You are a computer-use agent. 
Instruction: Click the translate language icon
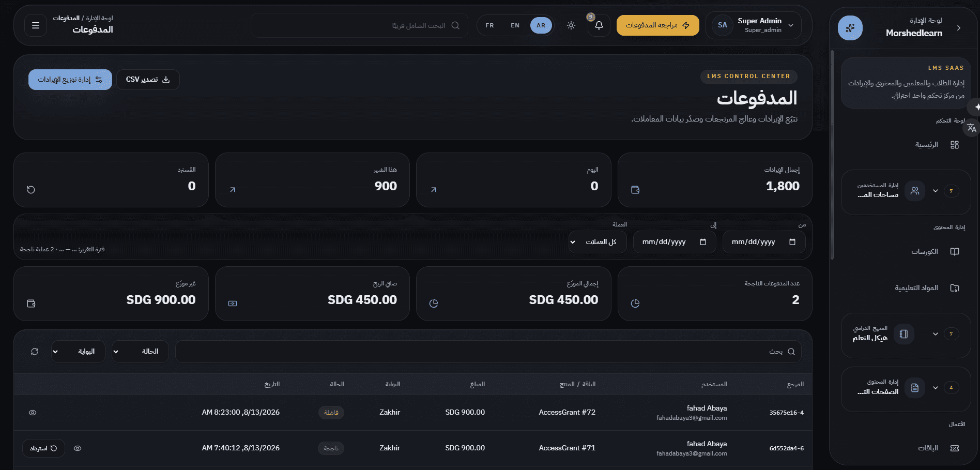[x=972, y=128]
